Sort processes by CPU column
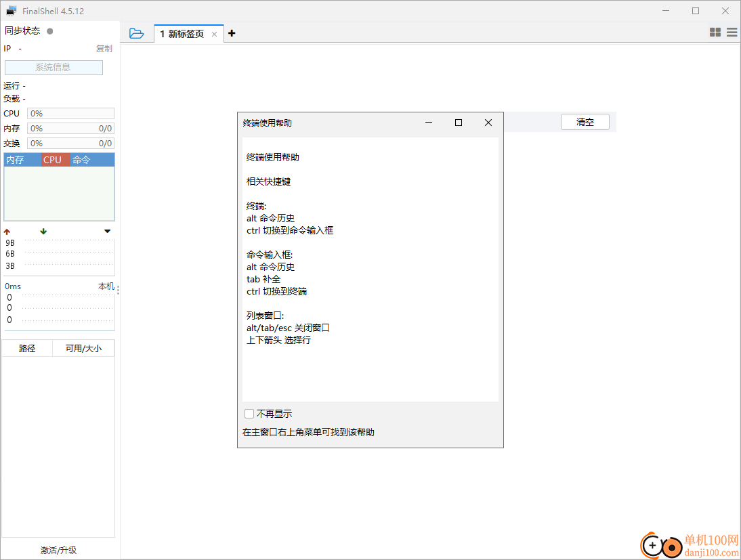The height and width of the screenshot is (560, 741). click(56, 160)
